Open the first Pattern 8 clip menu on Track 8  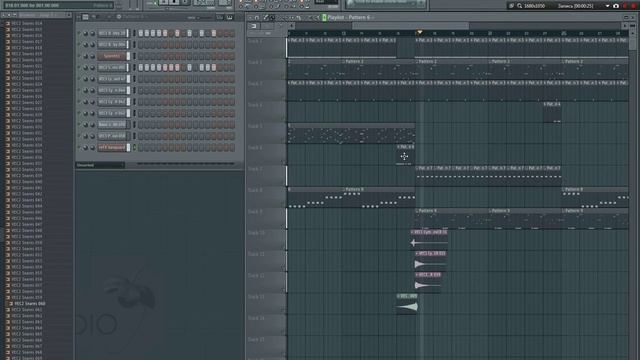(x=344, y=190)
